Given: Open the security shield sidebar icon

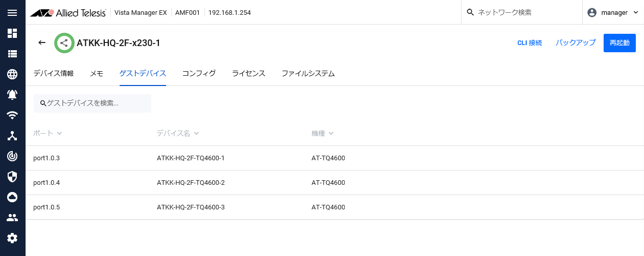Looking at the screenshot, I should pos(12,177).
